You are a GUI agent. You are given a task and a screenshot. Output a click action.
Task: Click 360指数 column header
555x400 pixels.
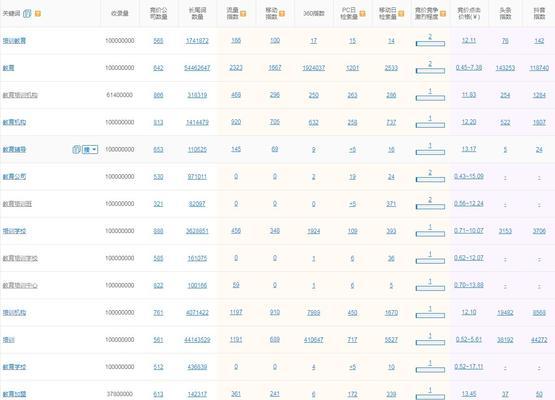tap(314, 13)
